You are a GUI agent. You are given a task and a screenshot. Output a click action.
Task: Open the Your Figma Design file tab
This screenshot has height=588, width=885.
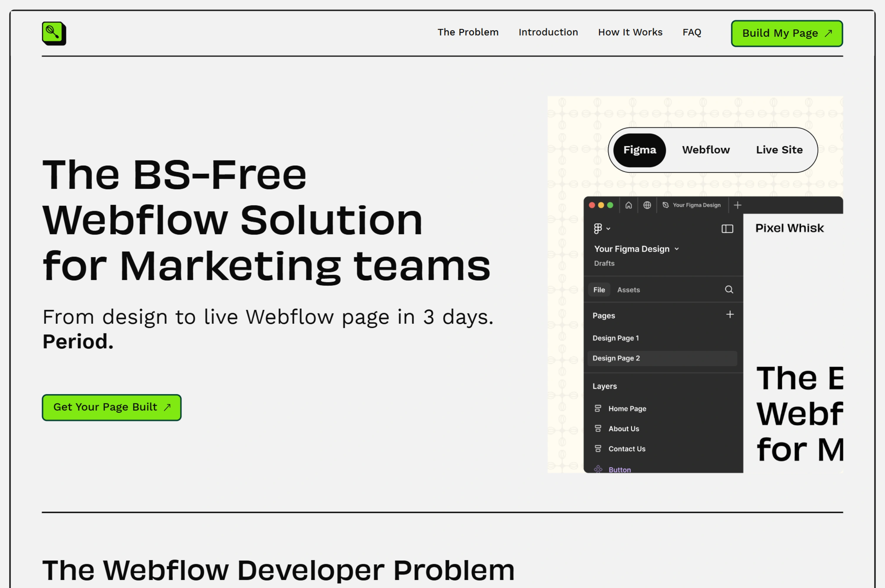pyautogui.click(x=692, y=205)
